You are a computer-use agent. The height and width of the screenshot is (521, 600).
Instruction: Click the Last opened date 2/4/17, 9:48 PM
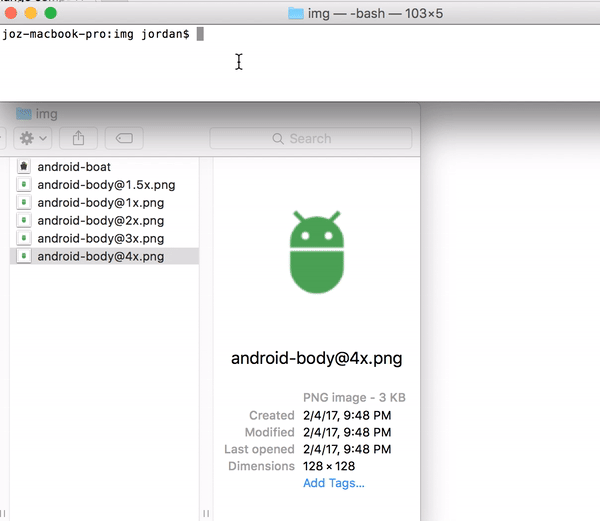(347, 449)
